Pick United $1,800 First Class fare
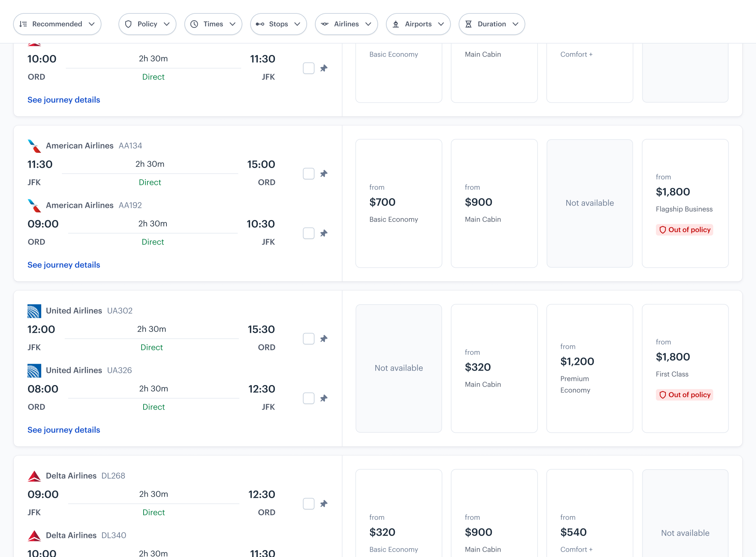Image resolution: width=756 pixels, height=557 pixels. coord(685,368)
